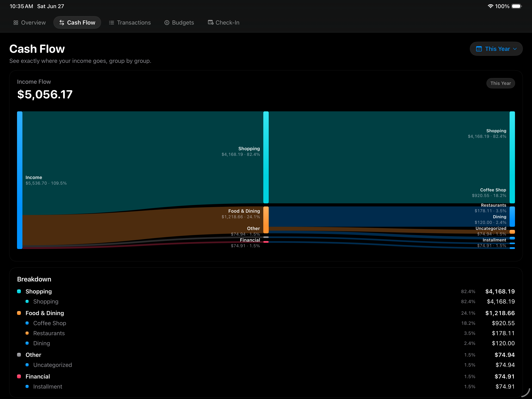The width and height of the screenshot is (532, 399).
Task: Open the This Year period dropdown
Action: tap(496, 49)
